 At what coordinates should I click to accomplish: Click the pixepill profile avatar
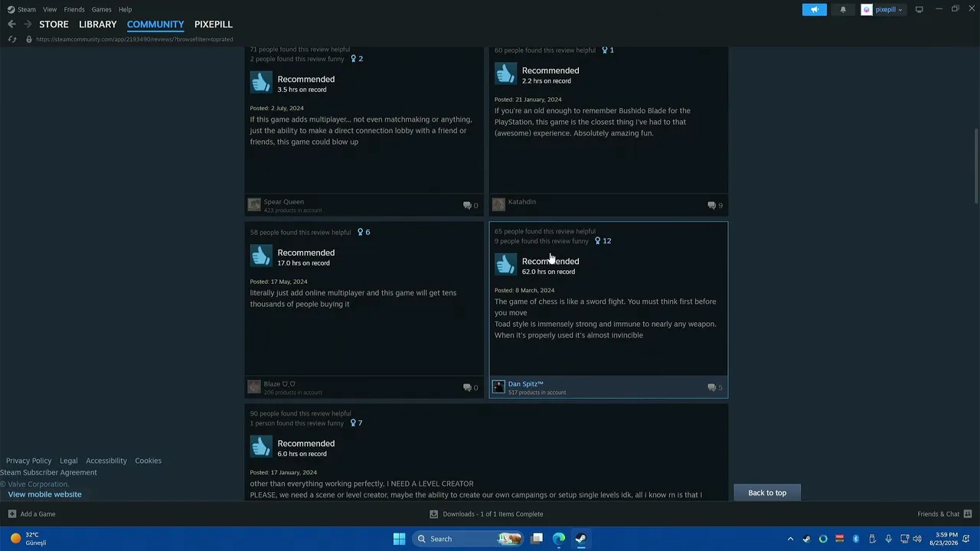(867, 9)
